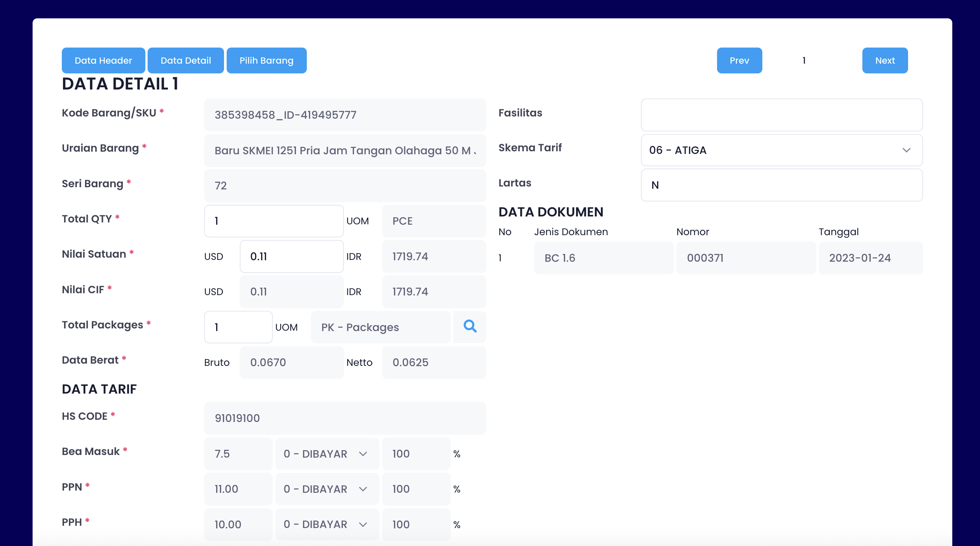Image resolution: width=980 pixels, height=546 pixels.
Task: Click the Pilih Barang button
Action: click(266, 60)
